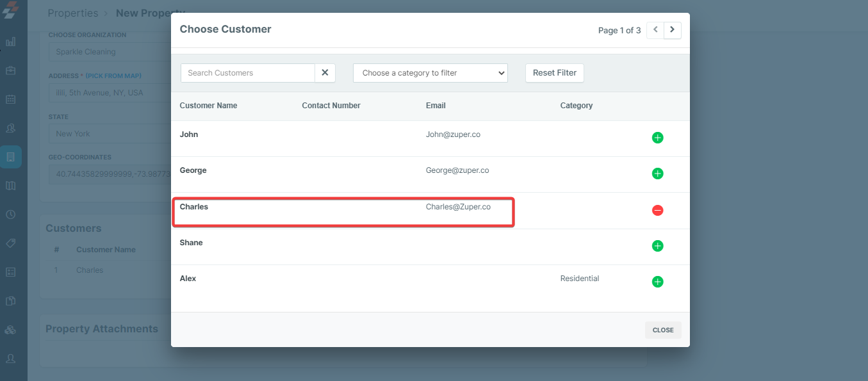Focus the Search Customers field
The width and height of the screenshot is (868, 381).
[248, 73]
